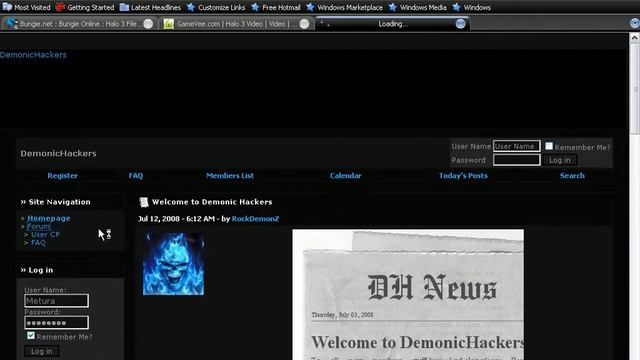
Task: Focus the top Password field
Action: tap(517, 160)
